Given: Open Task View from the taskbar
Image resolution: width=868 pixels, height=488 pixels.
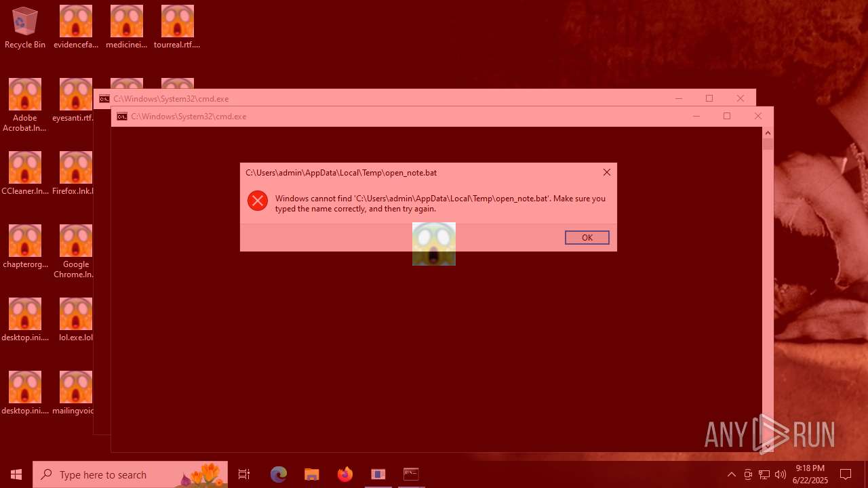Looking at the screenshot, I should pos(244,474).
